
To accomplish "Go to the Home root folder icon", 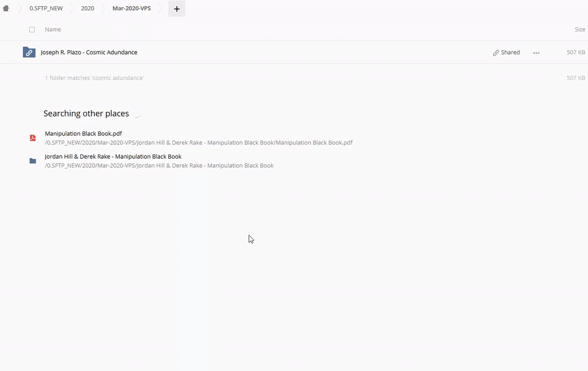I will click(x=6, y=8).
